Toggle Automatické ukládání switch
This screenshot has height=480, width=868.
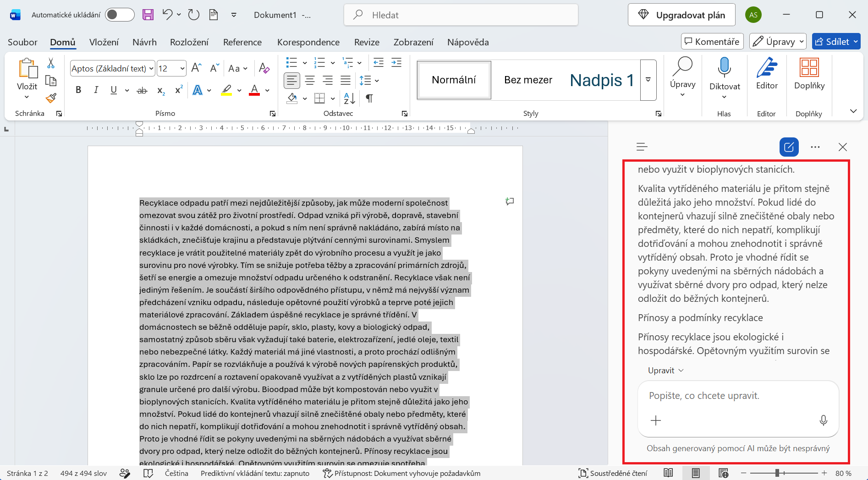click(x=120, y=15)
